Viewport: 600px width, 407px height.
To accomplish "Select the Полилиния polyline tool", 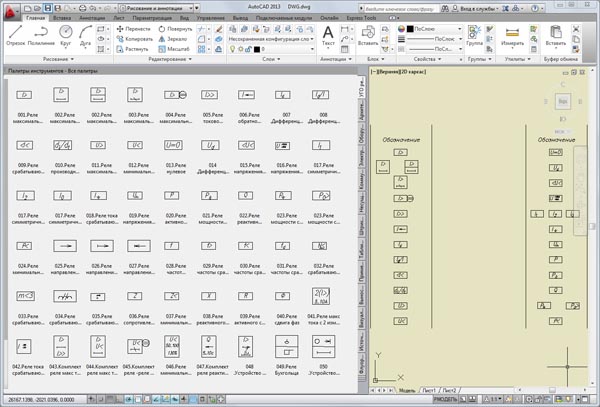I will point(42,35).
